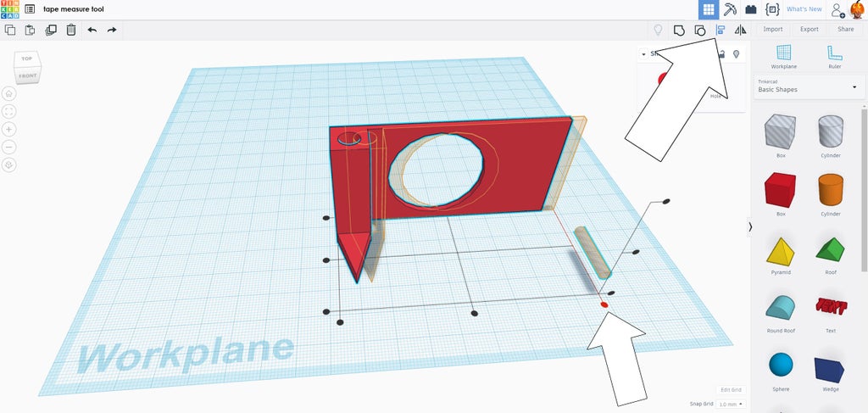
Task: Delete the selected shape with trash icon
Action: tap(71, 30)
